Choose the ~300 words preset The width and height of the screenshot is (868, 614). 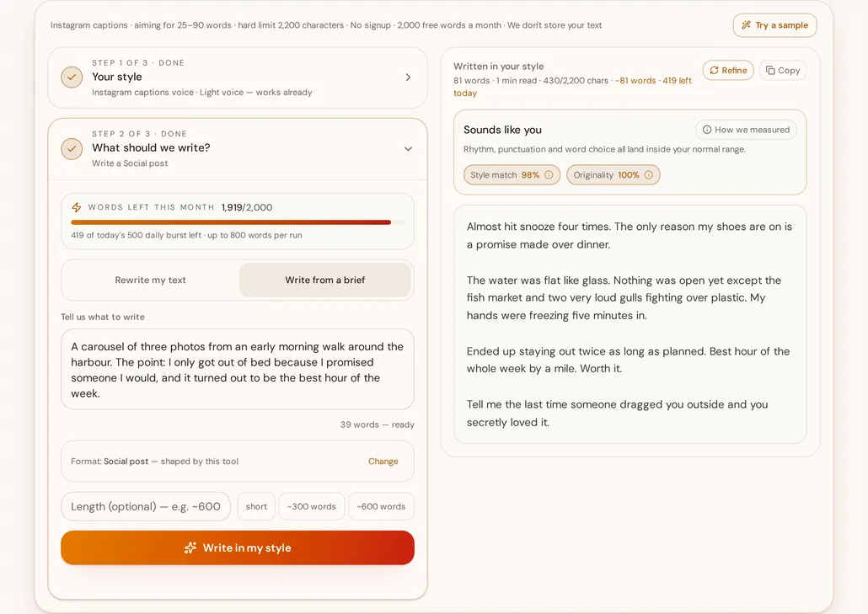point(312,506)
